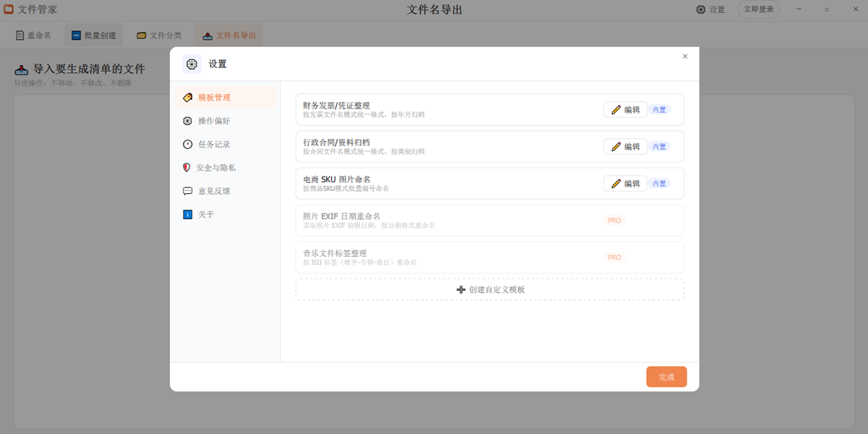Click PRO badge on 照片 EXIF 日期重命名
Image resolution: width=868 pixels, height=434 pixels.
point(614,221)
